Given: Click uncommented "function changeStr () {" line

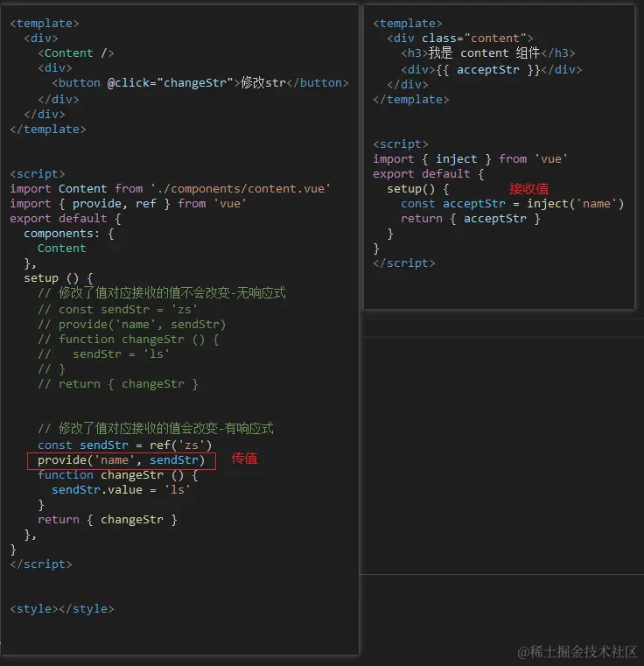Looking at the screenshot, I should click(117, 475).
